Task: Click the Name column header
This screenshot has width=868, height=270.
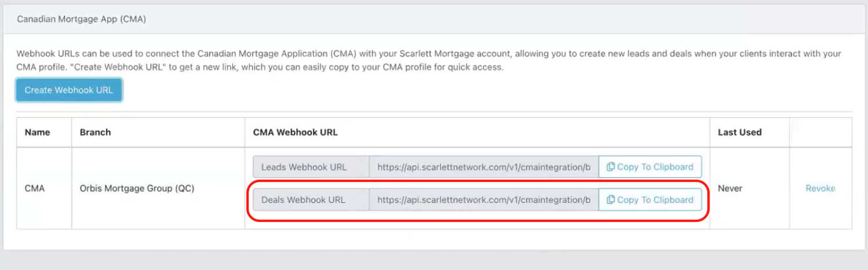Action: tap(38, 132)
